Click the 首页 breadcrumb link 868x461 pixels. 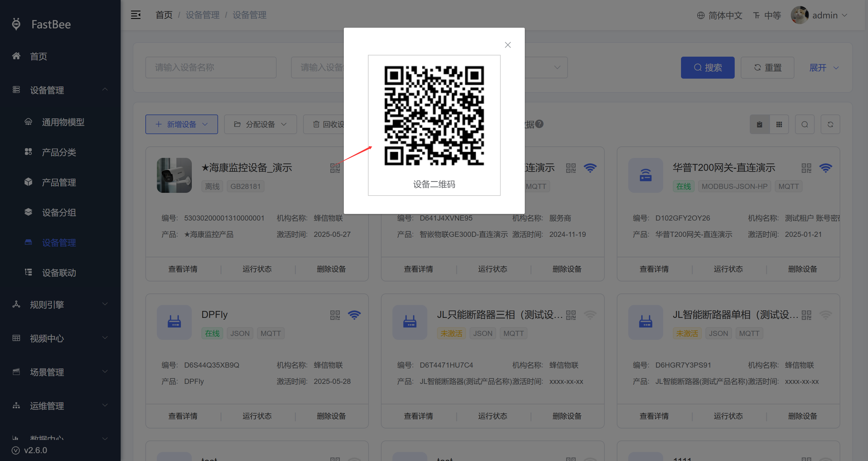click(x=164, y=15)
